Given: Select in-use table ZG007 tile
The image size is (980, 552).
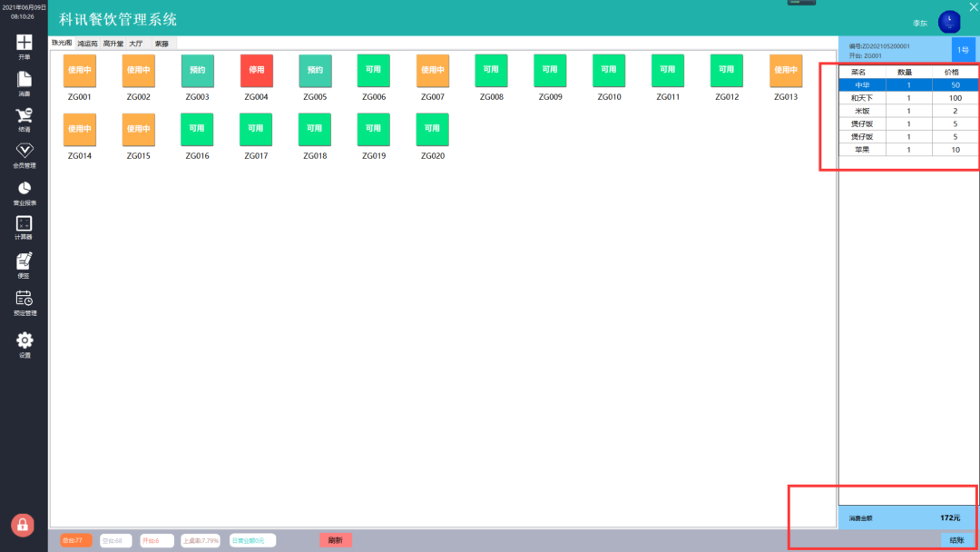Looking at the screenshot, I should pos(433,71).
